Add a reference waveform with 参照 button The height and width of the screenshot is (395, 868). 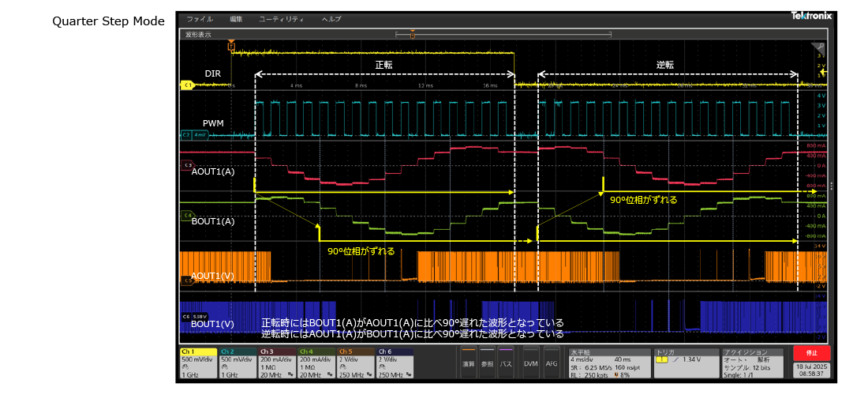click(x=488, y=363)
